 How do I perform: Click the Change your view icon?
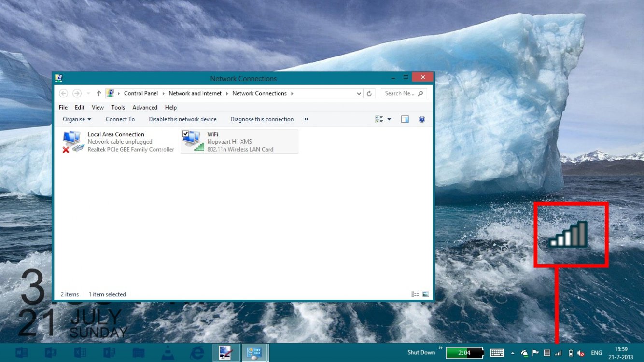coord(379,119)
